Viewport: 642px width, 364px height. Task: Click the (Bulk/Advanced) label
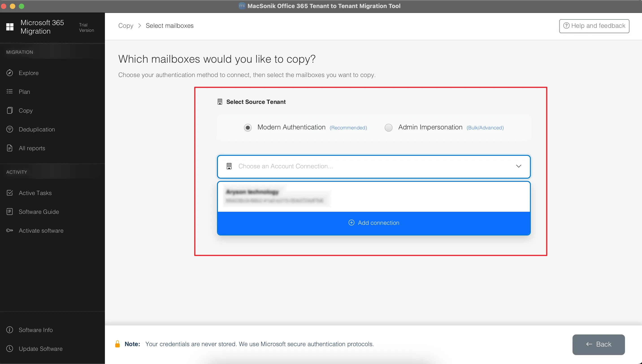coord(485,128)
